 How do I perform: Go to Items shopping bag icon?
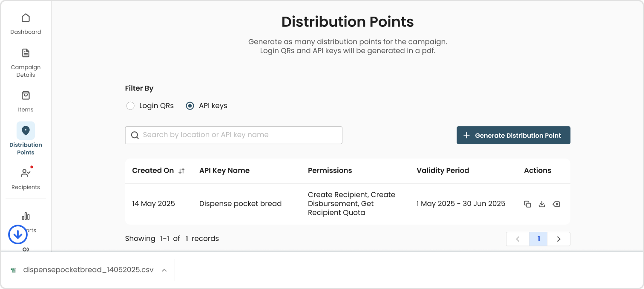click(x=26, y=95)
